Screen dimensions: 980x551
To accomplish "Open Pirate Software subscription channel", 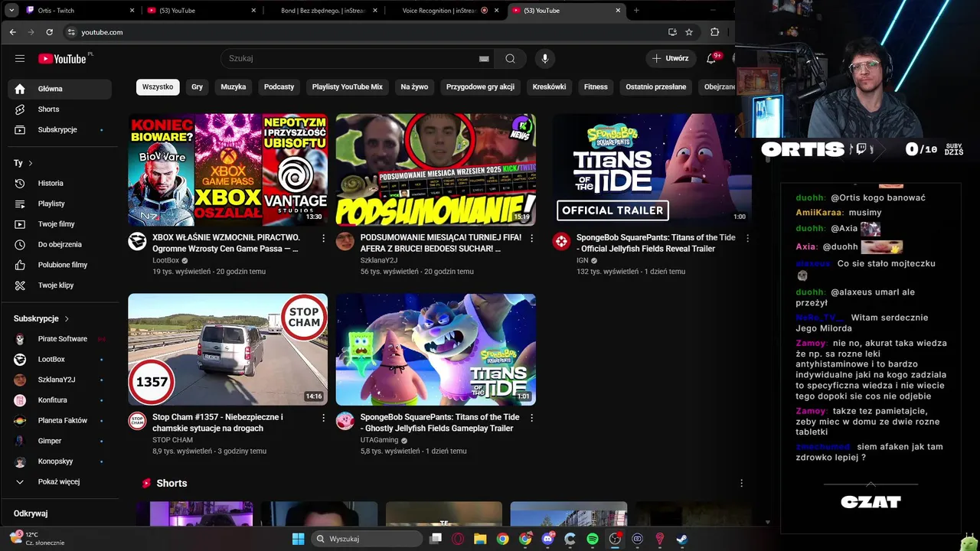I will [x=60, y=339].
